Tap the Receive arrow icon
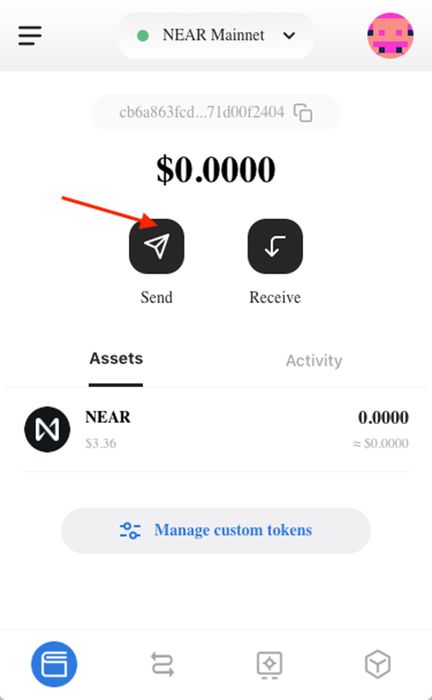Viewport: 432px width, 700px height. click(x=275, y=246)
